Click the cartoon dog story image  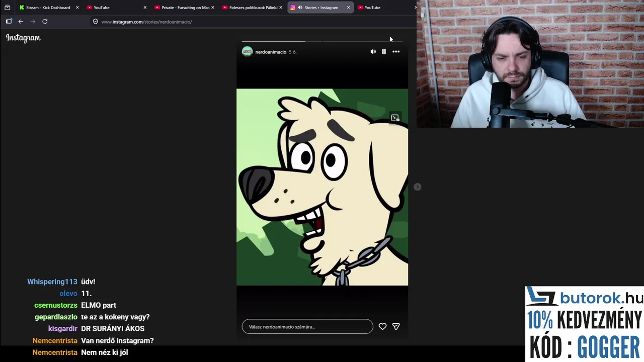pos(322,187)
